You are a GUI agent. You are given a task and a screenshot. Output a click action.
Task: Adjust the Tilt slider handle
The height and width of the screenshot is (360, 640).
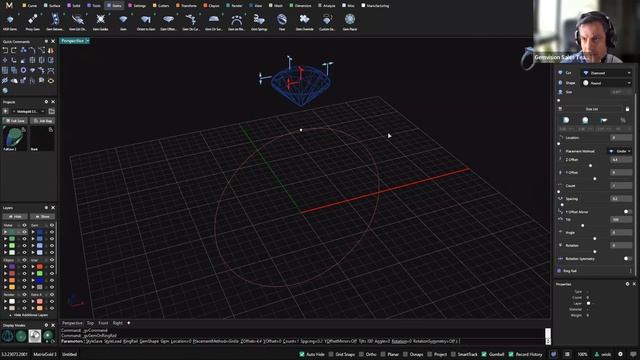[x=582, y=225]
